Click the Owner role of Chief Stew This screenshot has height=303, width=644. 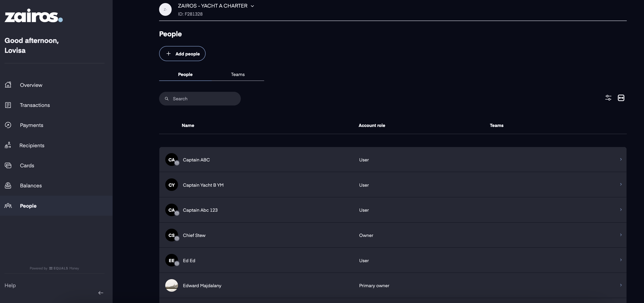pyautogui.click(x=366, y=235)
